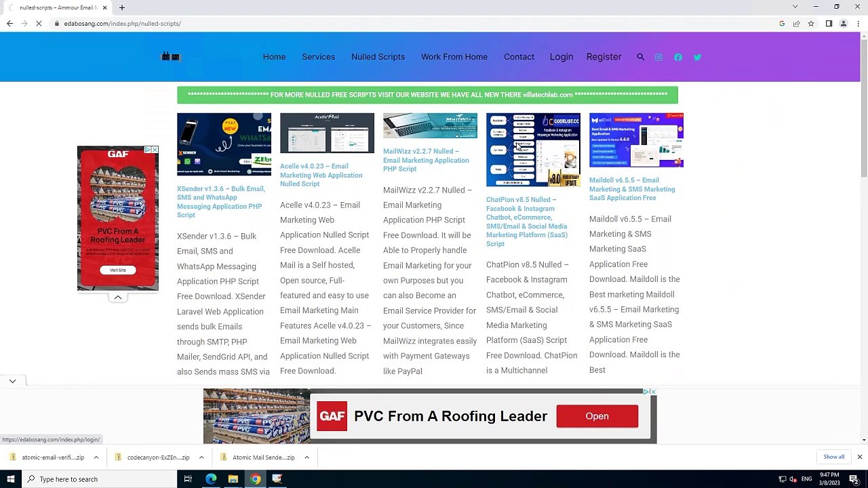Open Task View on taskbar
868x488 pixels.
coord(188,479)
